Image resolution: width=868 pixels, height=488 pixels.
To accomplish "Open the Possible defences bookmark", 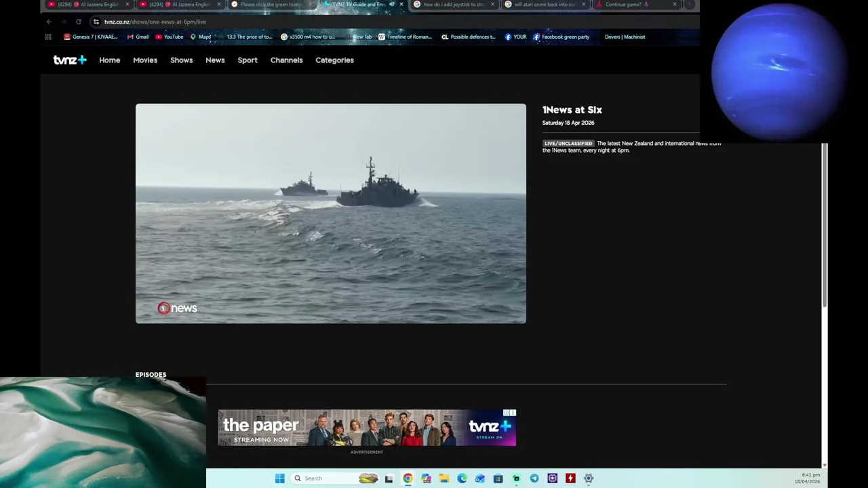I will point(468,37).
